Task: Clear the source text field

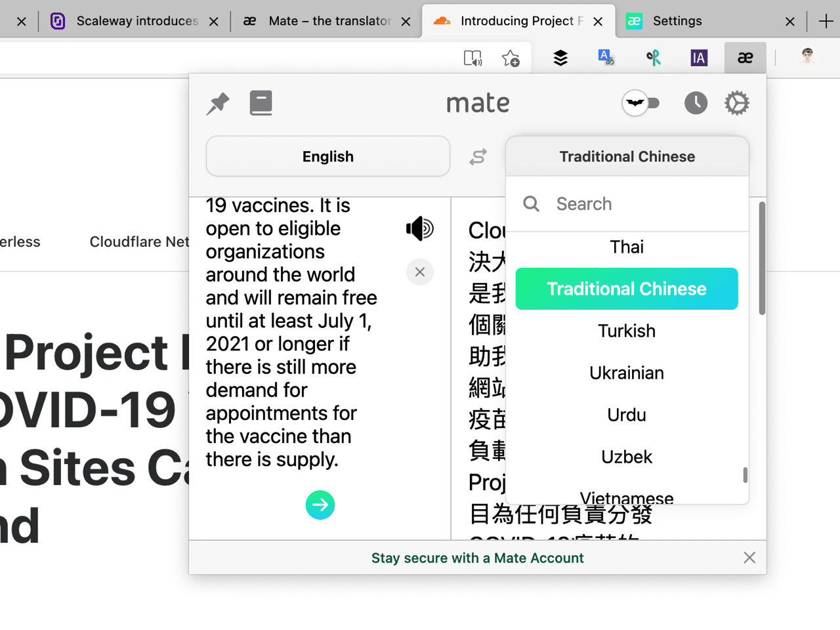Action: [420, 272]
